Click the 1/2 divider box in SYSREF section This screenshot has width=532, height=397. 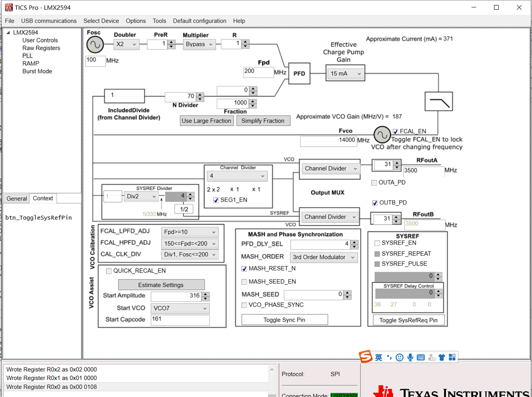pos(184,209)
